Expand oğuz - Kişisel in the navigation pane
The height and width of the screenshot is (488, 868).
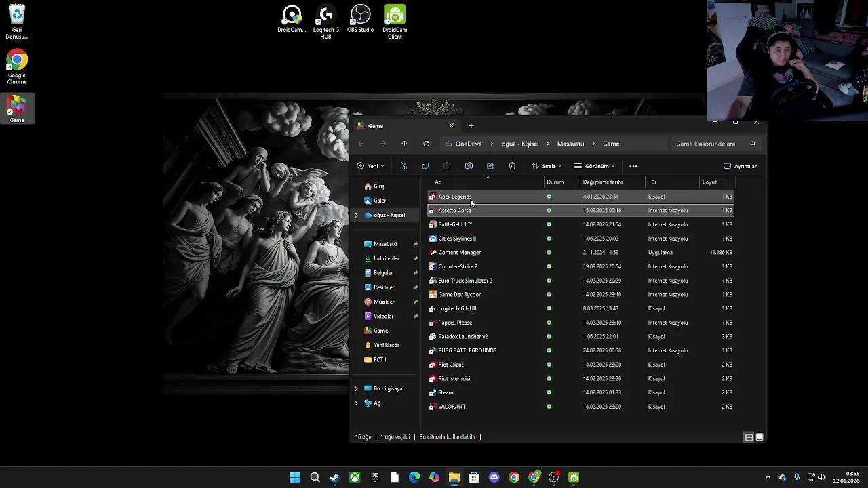[x=357, y=215]
